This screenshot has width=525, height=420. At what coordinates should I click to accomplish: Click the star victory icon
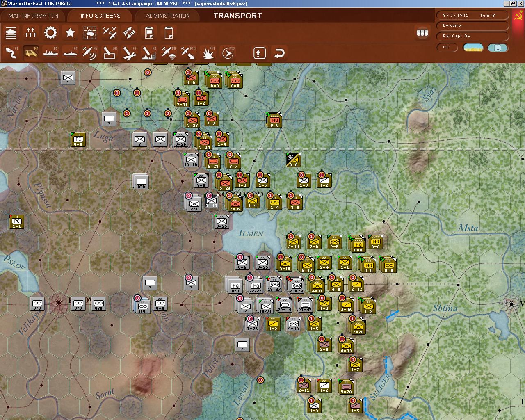(70, 32)
